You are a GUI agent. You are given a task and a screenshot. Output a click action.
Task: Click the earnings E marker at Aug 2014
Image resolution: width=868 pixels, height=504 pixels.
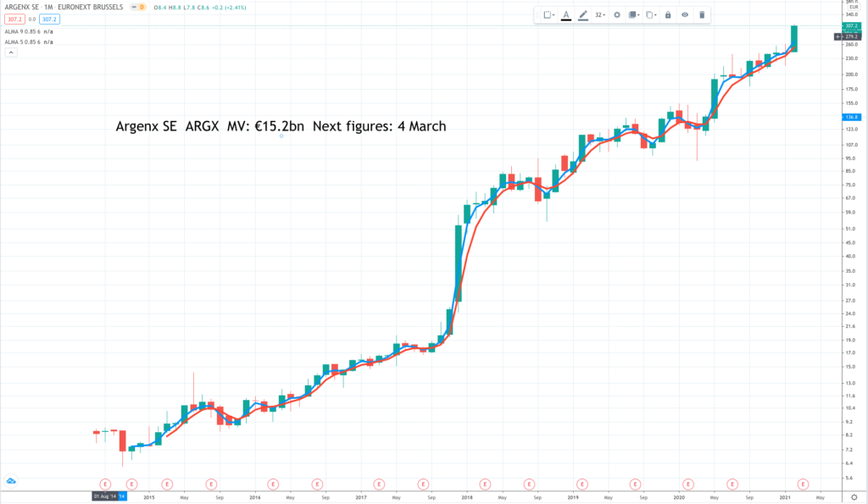point(105,485)
